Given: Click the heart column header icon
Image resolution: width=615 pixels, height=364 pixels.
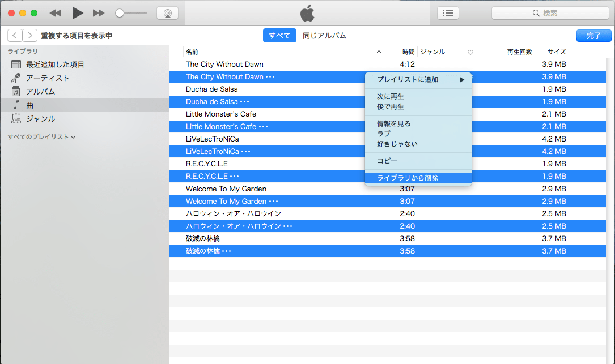Looking at the screenshot, I should pos(470,52).
